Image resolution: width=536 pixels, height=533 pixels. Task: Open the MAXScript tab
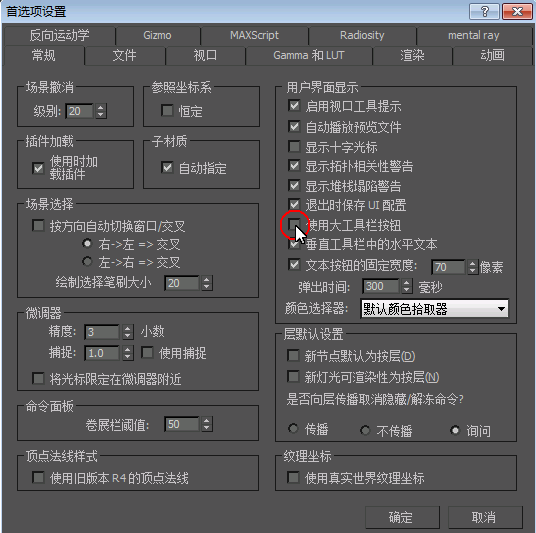254,35
